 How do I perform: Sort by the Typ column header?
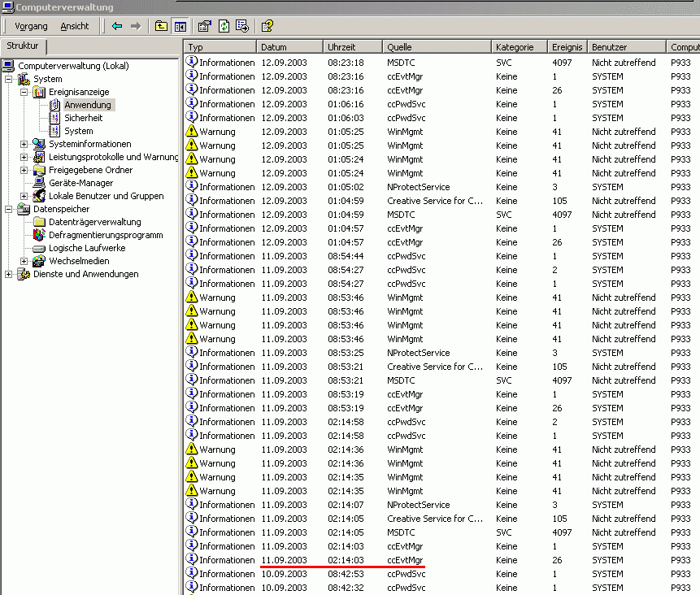pos(220,47)
